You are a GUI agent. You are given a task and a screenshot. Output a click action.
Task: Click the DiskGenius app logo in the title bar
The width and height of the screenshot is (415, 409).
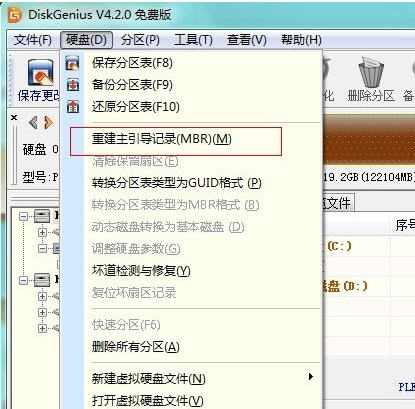point(15,15)
